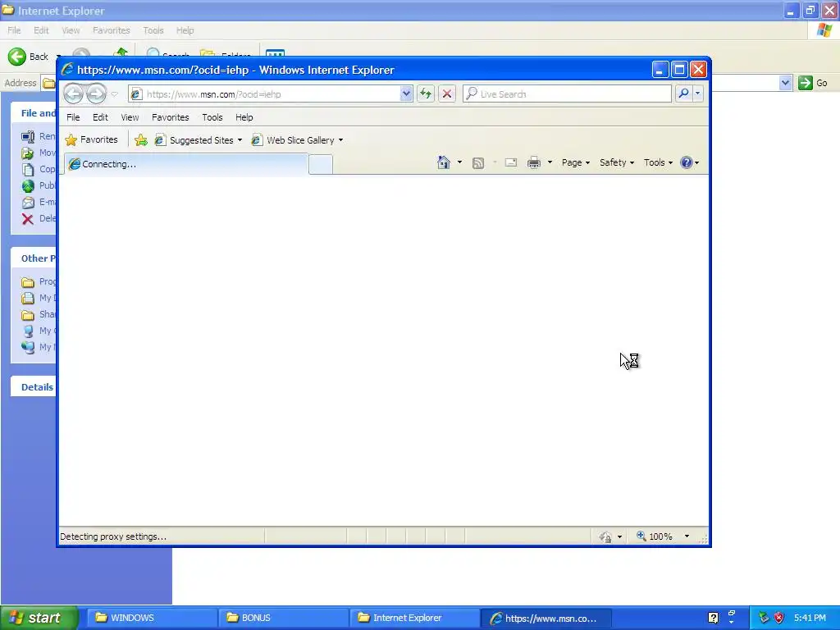
Task: Open the Tools command bar dropdown
Action: click(658, 162)
